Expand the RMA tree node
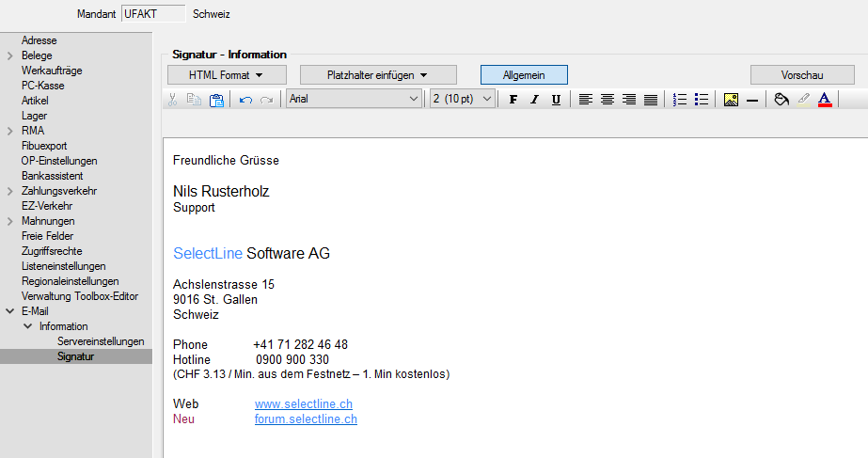 pos(10,132)
